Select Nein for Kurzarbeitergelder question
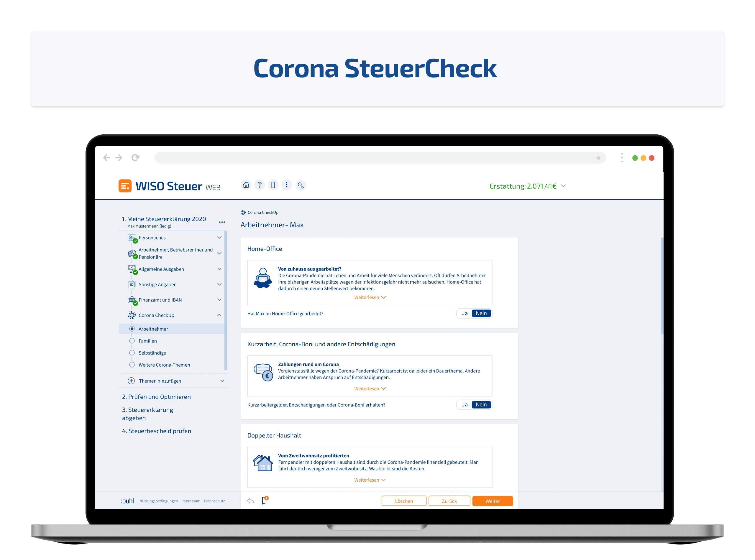The height and width of the screenshot is (560, 755). pyautogui.click(x=481, y=404)
